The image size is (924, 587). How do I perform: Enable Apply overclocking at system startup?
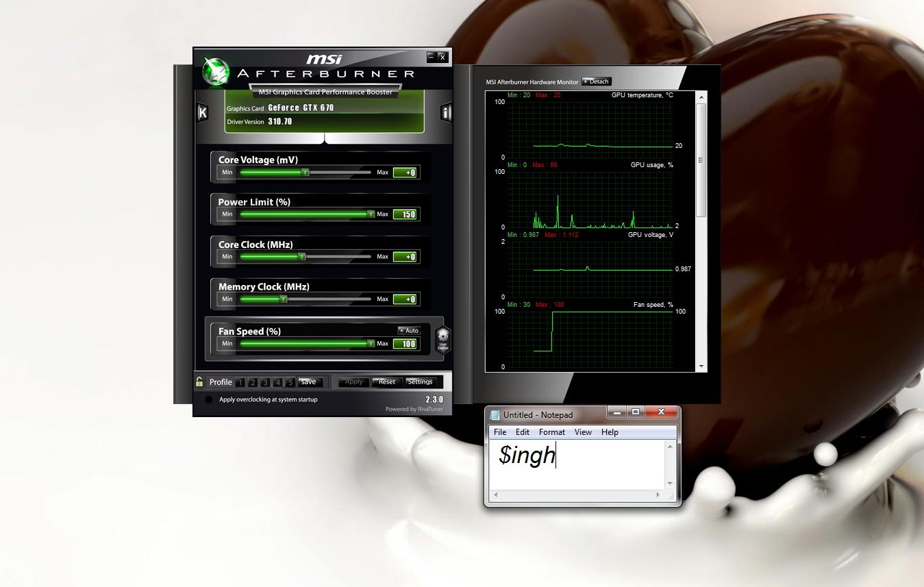pos(209,399)
